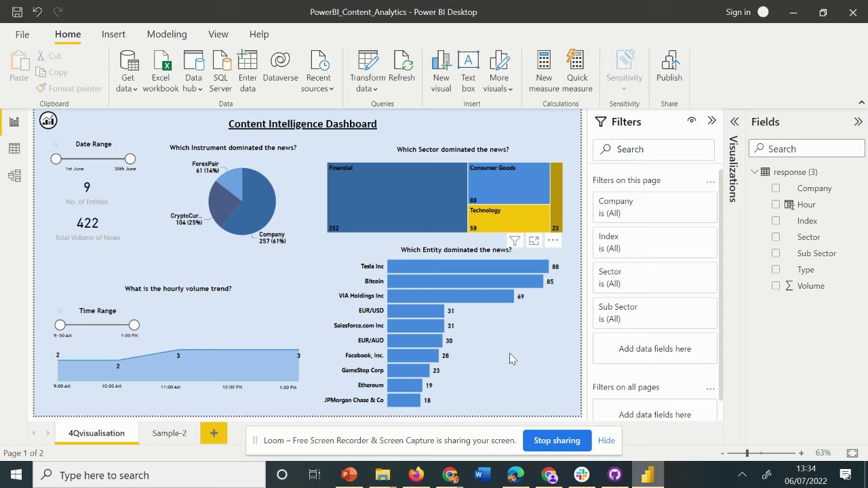868x488 pixels.
Task: Open options for Filters on this page
Action: (711, 181)
